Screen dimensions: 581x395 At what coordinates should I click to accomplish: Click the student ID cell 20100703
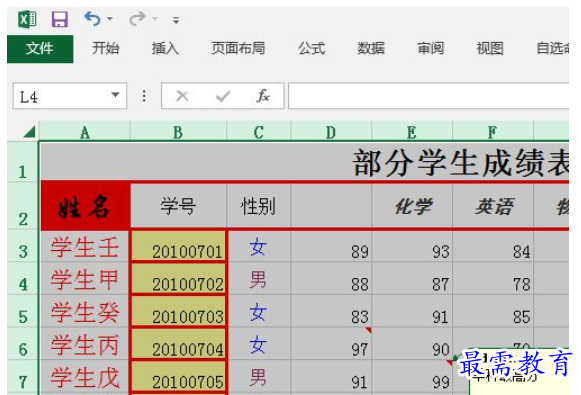tap(178, 311)
